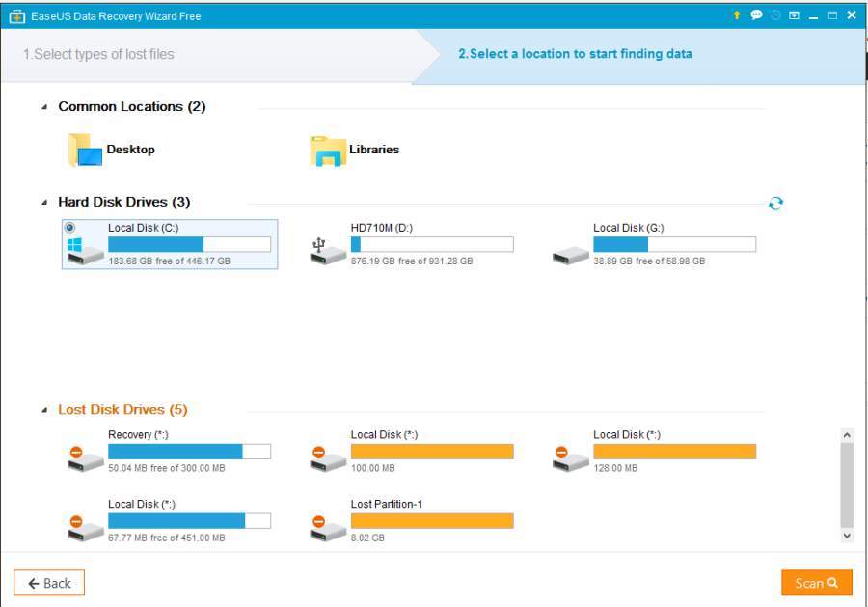Collapse the Common Locations section

coord(44,107)
